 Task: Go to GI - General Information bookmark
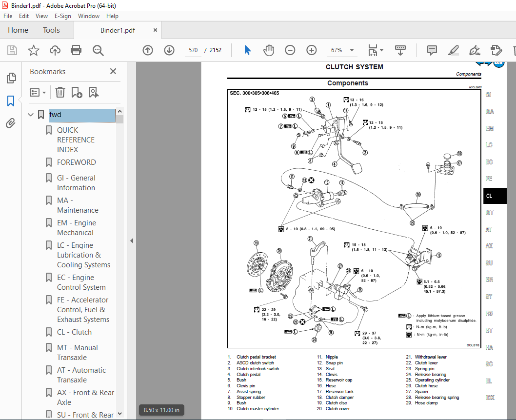[76, 182]
